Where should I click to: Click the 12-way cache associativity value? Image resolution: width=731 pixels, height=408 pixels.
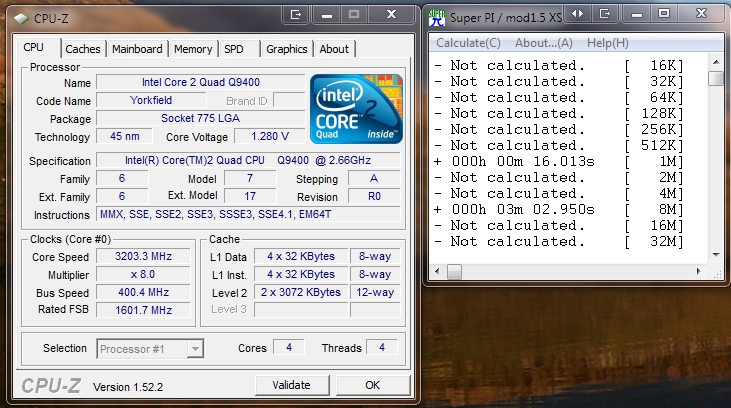375,292
